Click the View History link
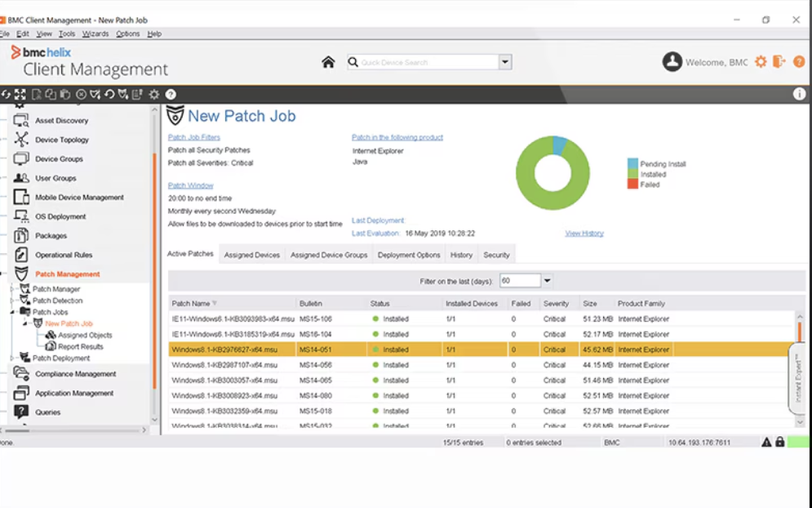Viewport: 812px width, 508px height. (584, 234)
